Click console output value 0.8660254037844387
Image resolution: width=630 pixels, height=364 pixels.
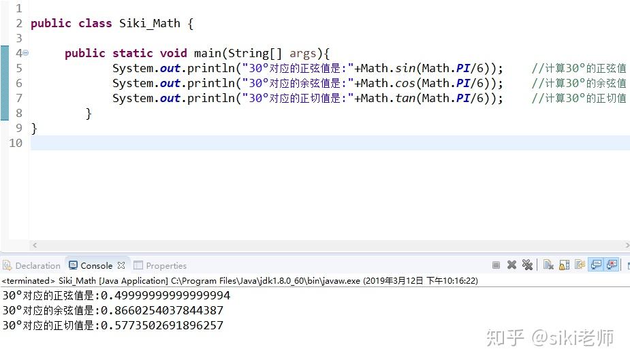pyautogui.click(x=162, y=310)
